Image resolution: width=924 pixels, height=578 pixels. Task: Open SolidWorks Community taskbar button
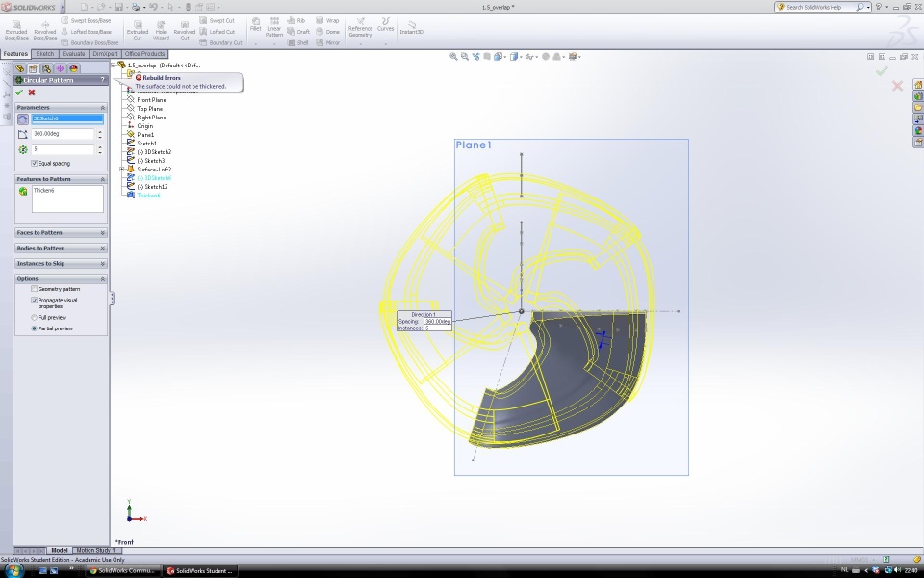(121, 570)
